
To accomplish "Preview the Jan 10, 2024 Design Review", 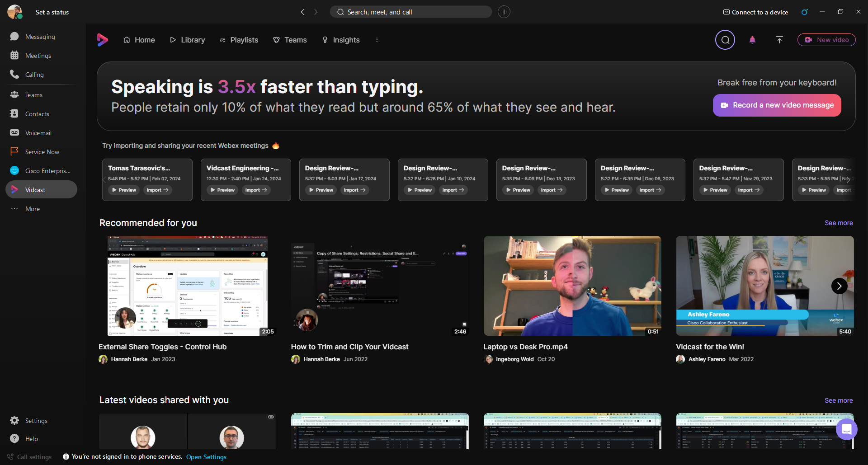I will coord(420,190).
